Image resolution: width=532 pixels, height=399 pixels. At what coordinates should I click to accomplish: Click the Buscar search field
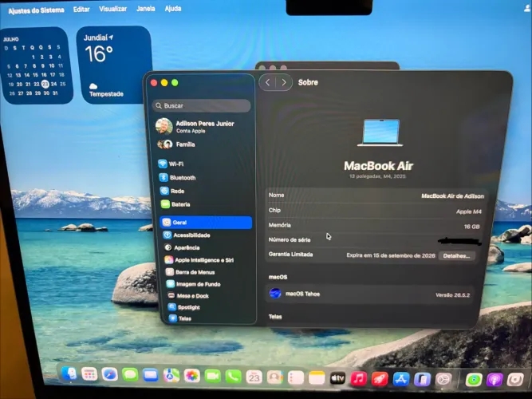pos(202,105)
